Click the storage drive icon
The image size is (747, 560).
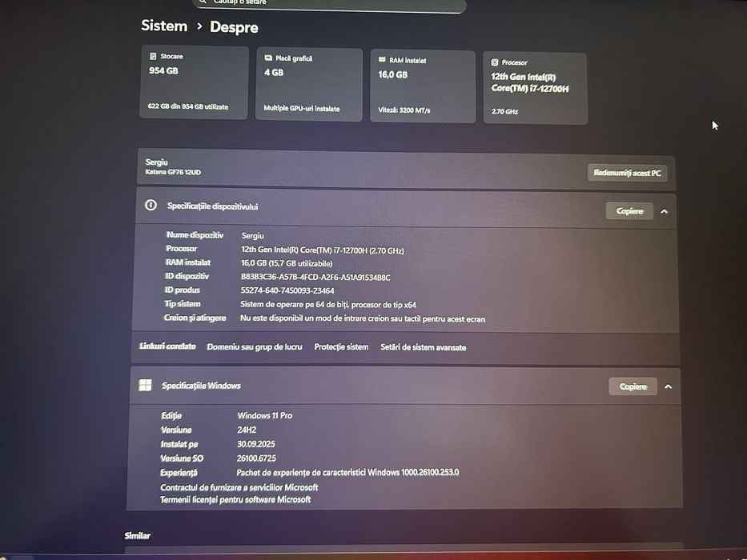click(153, 56)
